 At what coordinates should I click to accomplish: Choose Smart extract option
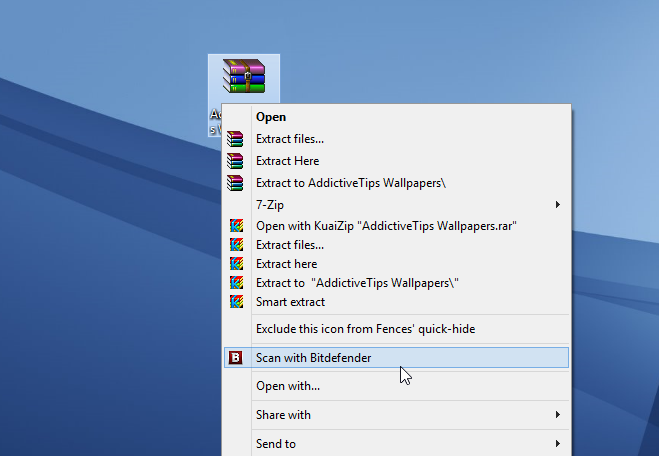click(x=396, y=301)
